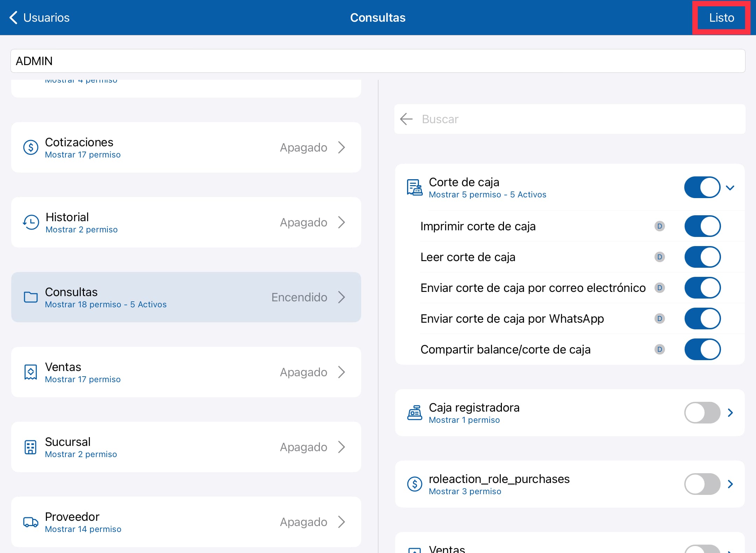Expand Caja registradora permissions chevron
This screenshot has height=553, width=756.
(x=730, y=413)
